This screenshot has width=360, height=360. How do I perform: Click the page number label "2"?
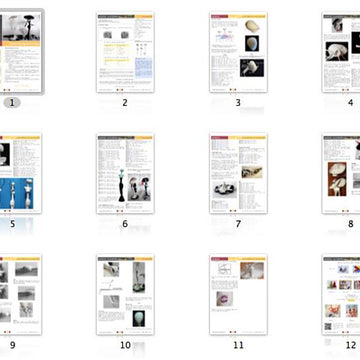click(125, 103)
